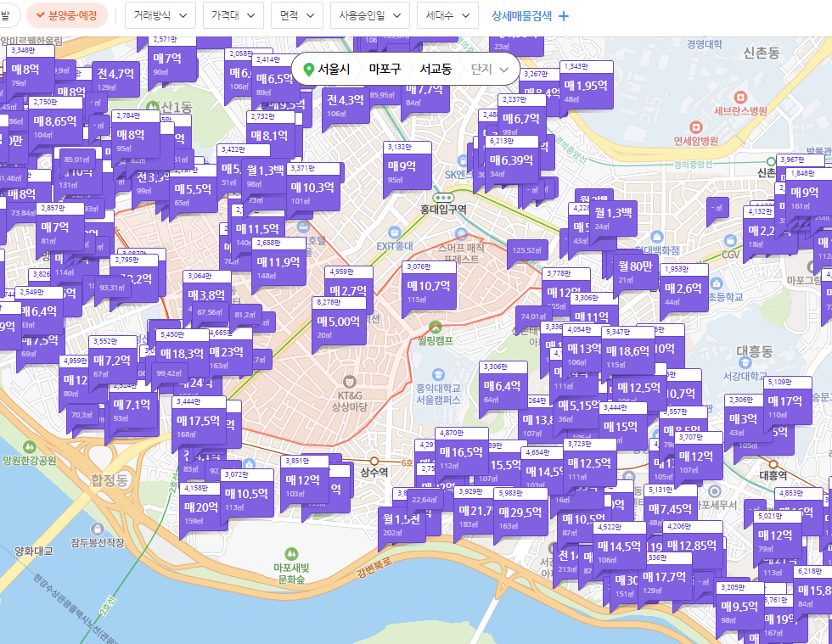Click the 서강대학교 school icon
Screen dimensions: 832x644
tap(745, 362)
